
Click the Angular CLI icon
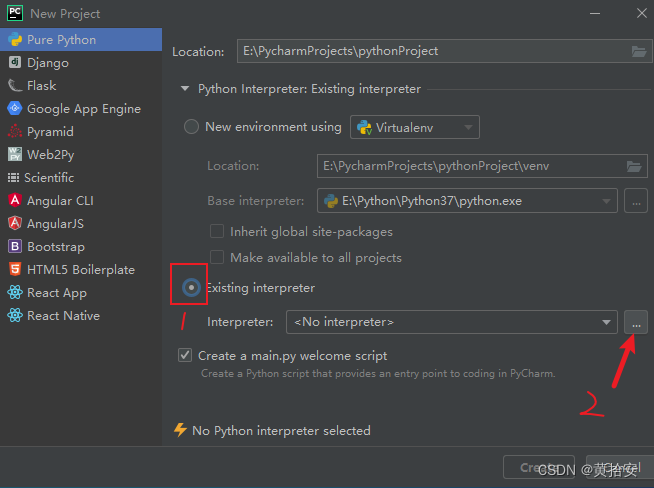[15, 201]
